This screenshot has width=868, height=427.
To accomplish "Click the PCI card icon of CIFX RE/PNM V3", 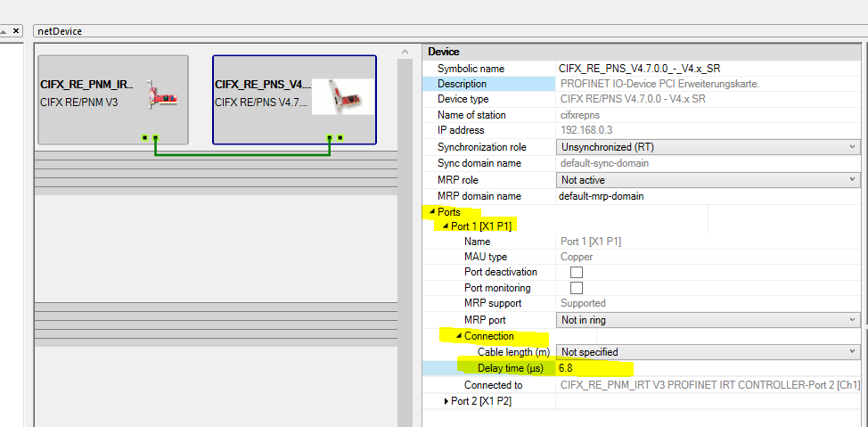I will [161, 93].
